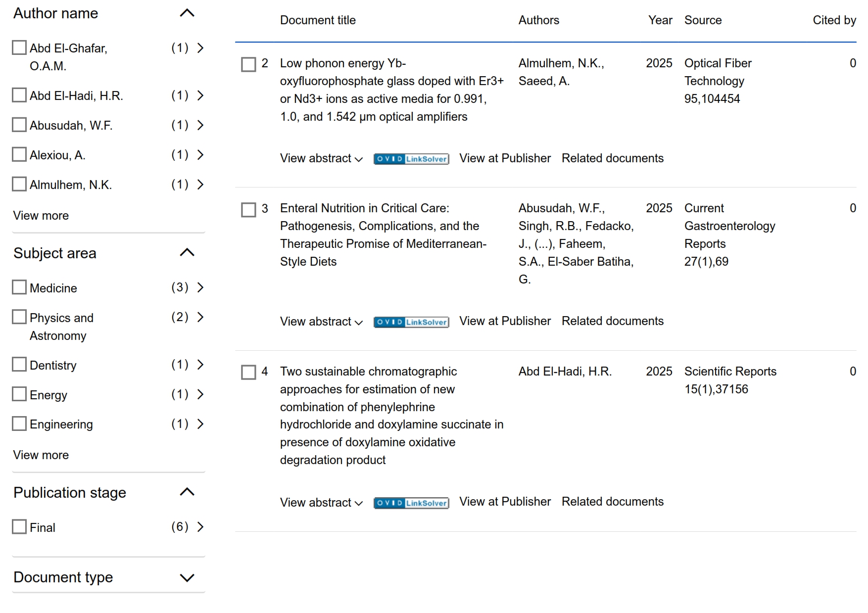Open Scientific Reports source link
Viewport: 868px width, 613px height.
pyautogui.click(x=730, y=372)
